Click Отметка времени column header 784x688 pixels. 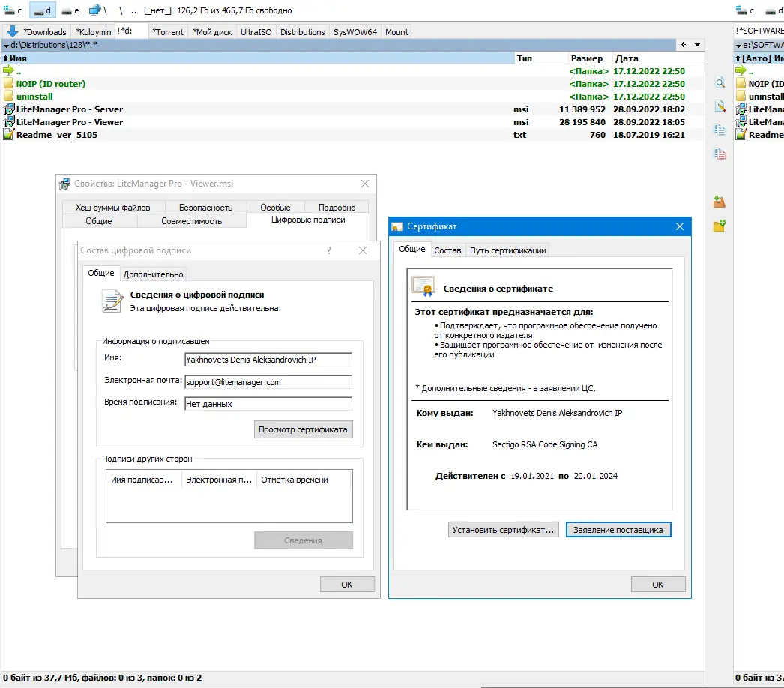click(304, 480)
